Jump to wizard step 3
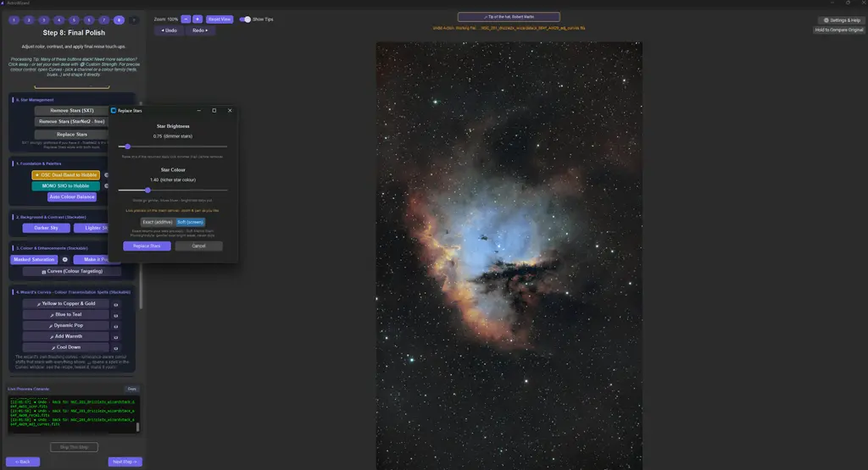This screenshot has height=470, width=868. tap(44, 20)
